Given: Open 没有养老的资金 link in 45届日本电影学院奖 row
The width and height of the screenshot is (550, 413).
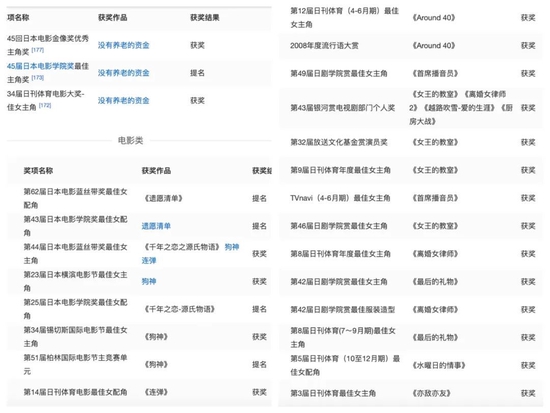Looking at the screenshot, I should coord(123,73).
